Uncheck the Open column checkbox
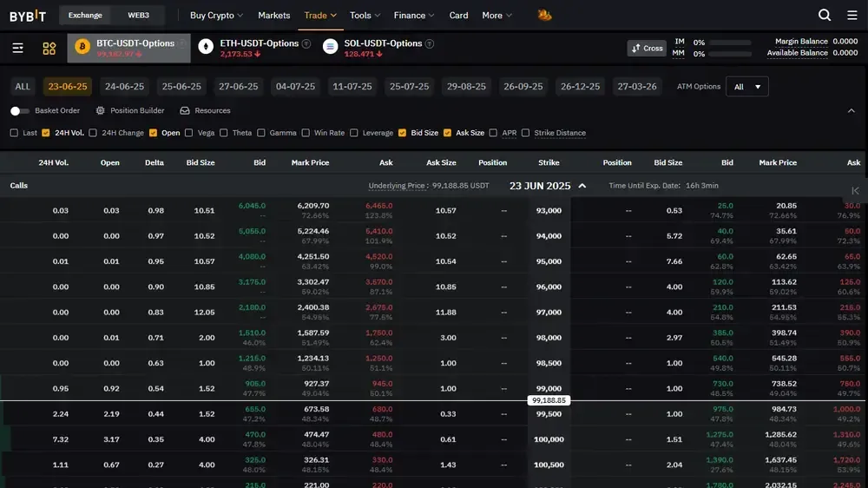The width and height of the screenshot is (868, 488). click(x=154, y=133)
